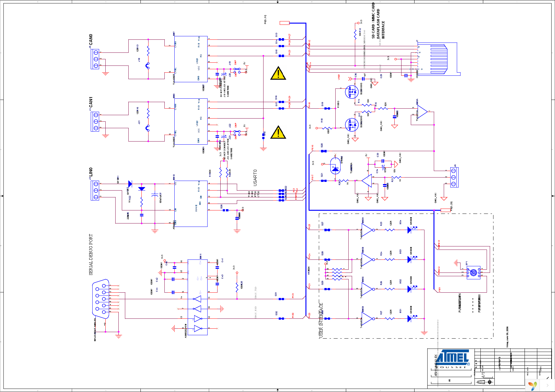Click the 'Friday, June 09, 2006' date text

pos(507,337)
